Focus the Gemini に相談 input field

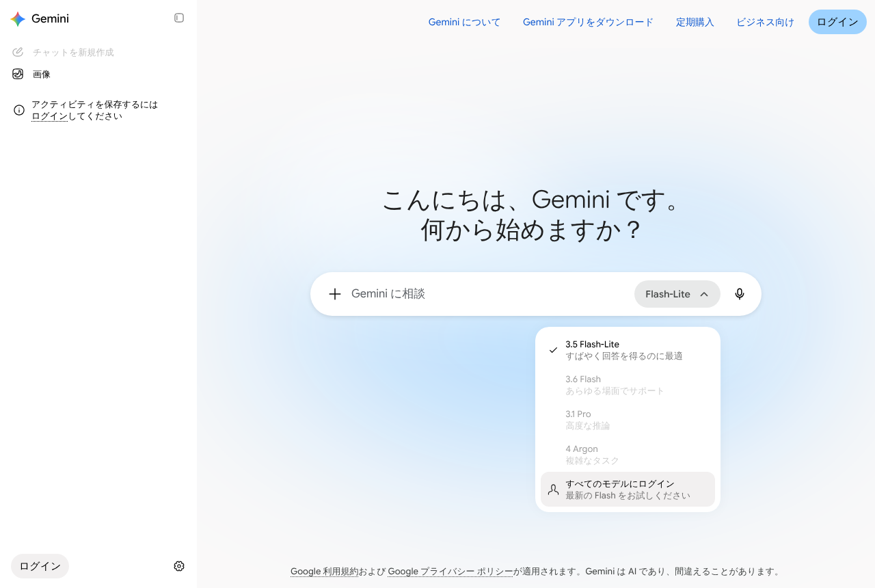coord(489,294)
